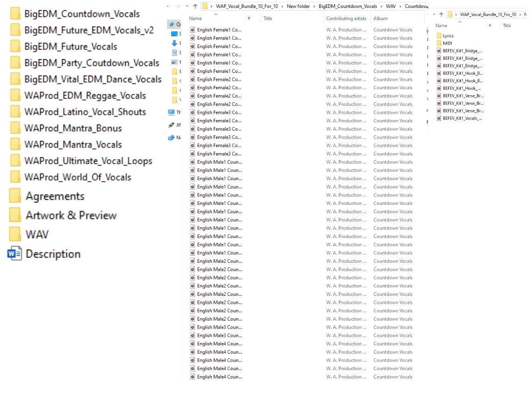The width and height of the screenshot is (532, 399).
Task: Click the MIDI folder icon
Action: tap(439, 43)
